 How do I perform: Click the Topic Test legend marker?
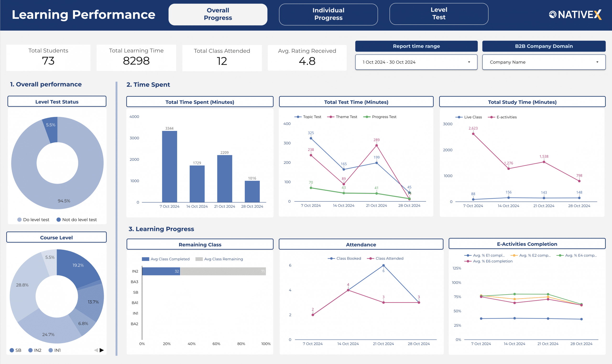click(x=298, y=117)
